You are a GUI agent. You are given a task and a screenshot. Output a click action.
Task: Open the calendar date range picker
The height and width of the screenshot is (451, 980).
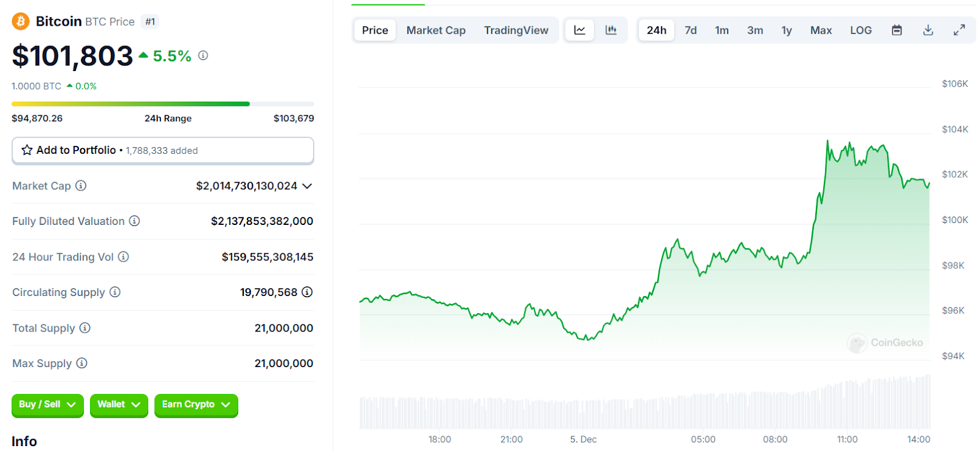897,30
